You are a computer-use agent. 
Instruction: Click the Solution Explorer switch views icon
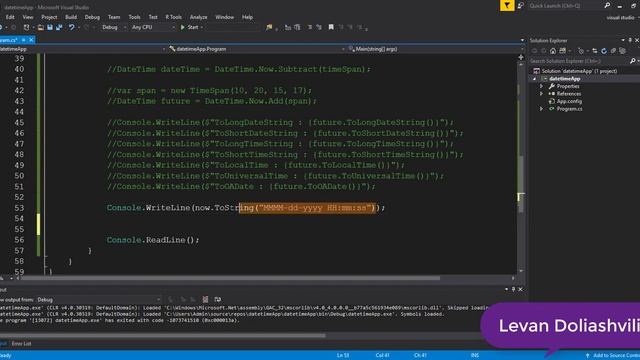coord(563,51)
